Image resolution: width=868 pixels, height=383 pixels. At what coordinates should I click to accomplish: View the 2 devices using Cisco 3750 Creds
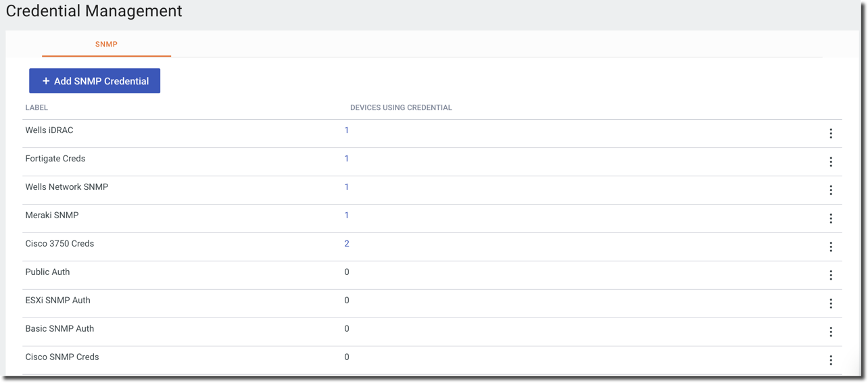[347, 244]
